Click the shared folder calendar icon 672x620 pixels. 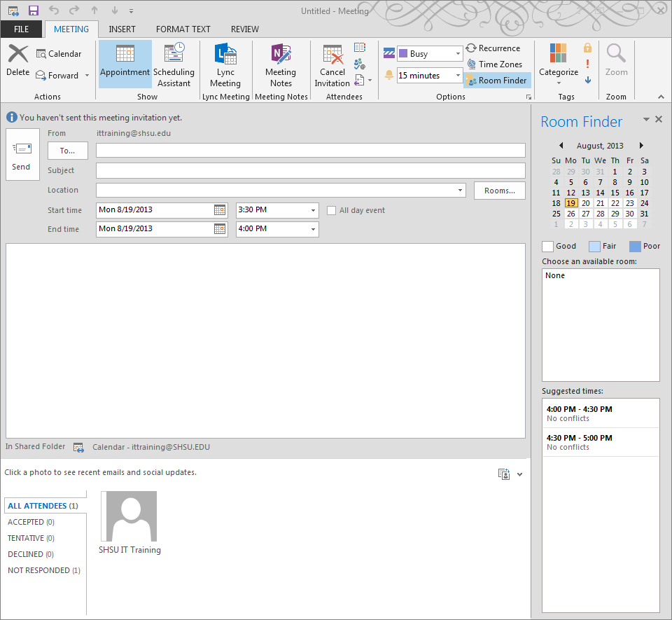pos(78,448)
